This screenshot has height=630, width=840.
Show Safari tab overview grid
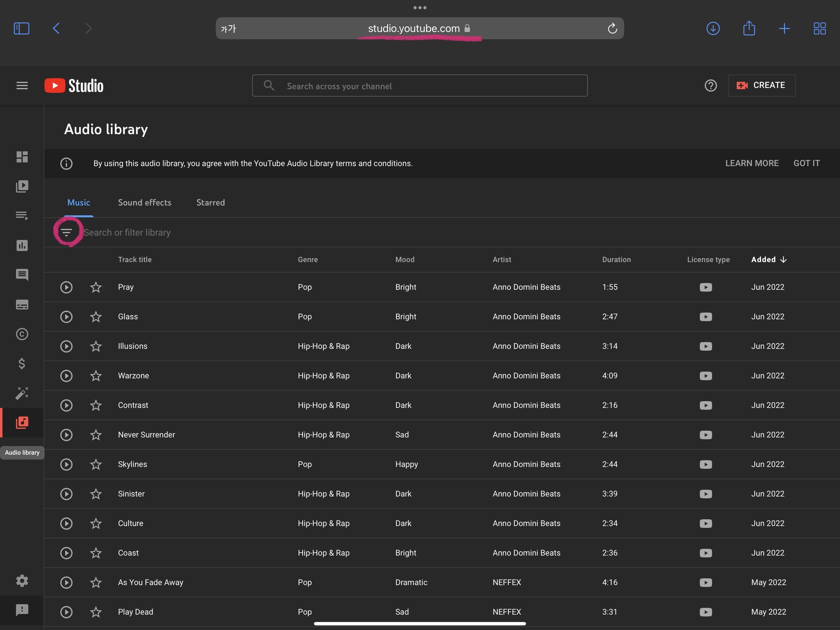(x=819, y=29)
